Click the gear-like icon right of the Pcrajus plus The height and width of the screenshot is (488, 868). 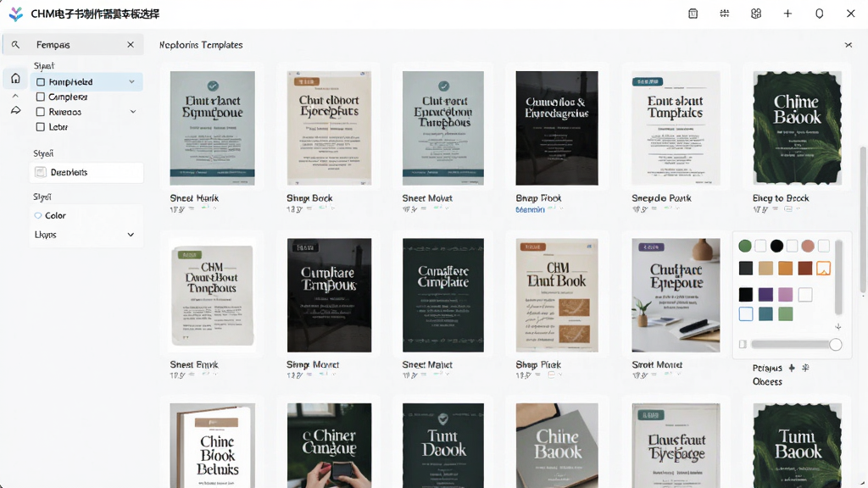pos(805,368)
